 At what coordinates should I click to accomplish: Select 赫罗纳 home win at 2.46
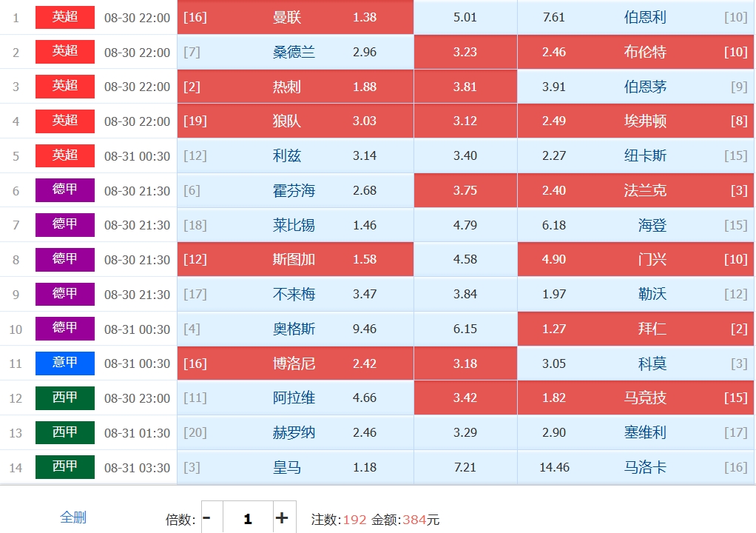tap(295, 432)
